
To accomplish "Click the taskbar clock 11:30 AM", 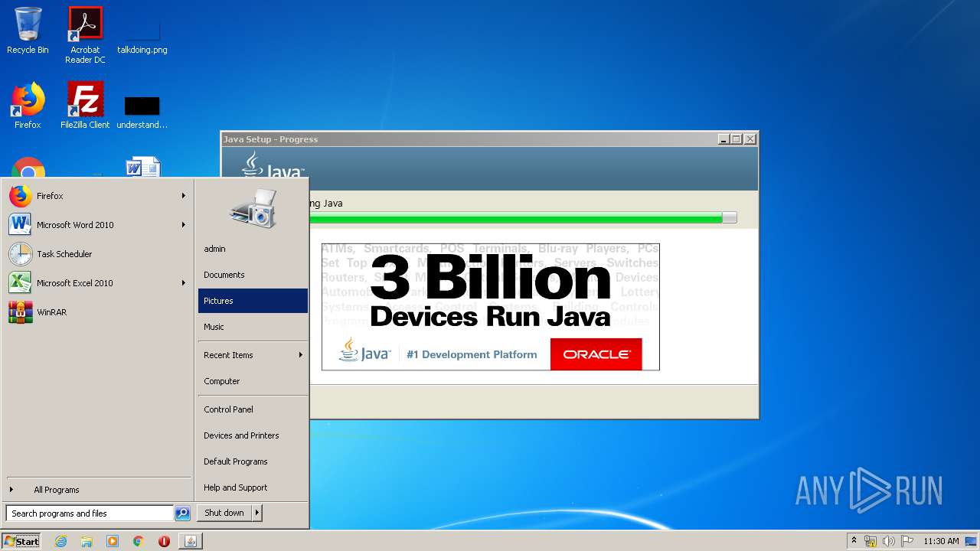I will pyautogui.click(x=941, y=541).
